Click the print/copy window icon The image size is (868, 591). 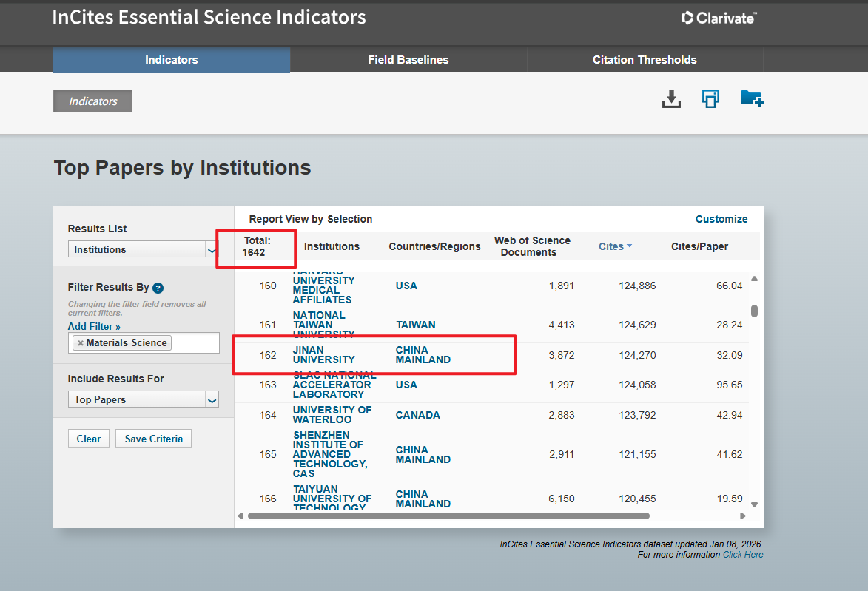click(710, 99)
